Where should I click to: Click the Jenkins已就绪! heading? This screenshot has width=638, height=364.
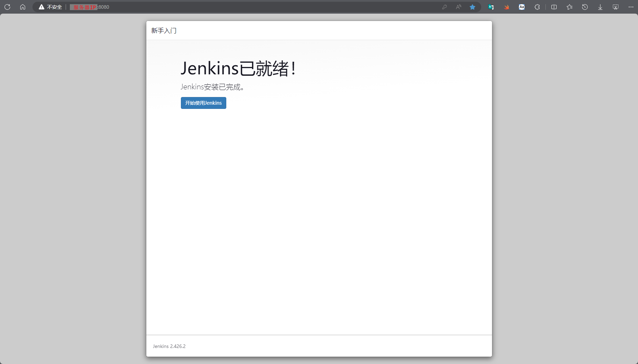pos(239,68)
